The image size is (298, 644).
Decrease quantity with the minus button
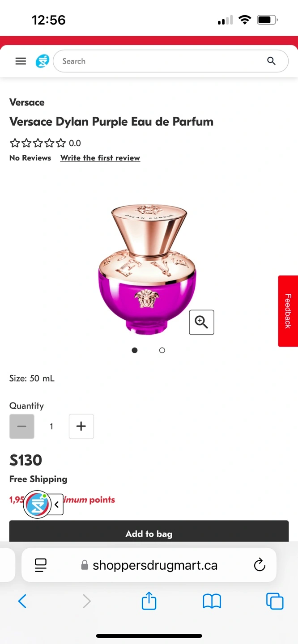point(21,426)
